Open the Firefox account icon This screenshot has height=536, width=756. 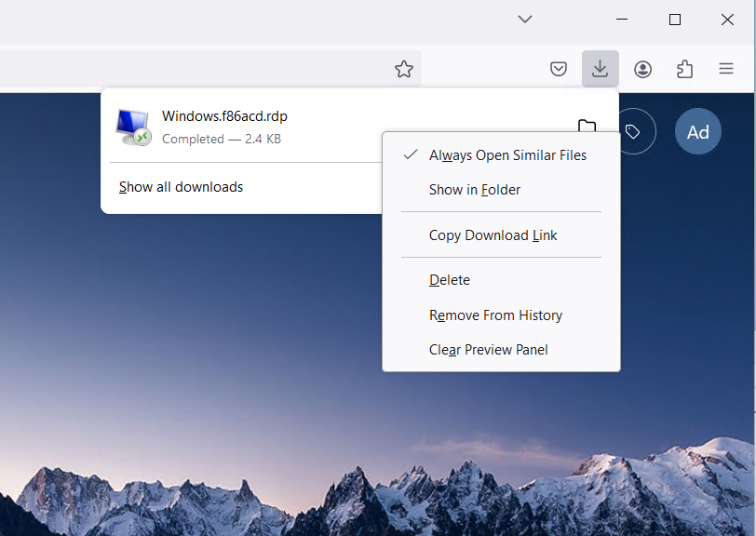[642, 70]
